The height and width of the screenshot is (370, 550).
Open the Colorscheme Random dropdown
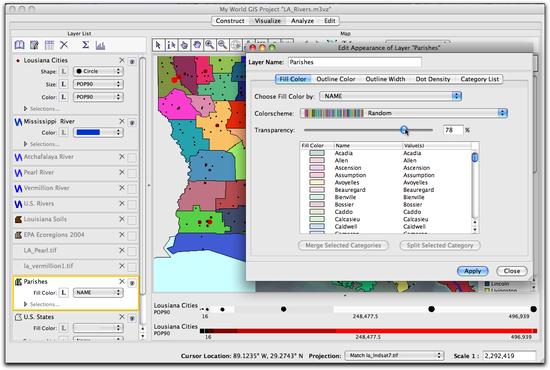(404, 113)
